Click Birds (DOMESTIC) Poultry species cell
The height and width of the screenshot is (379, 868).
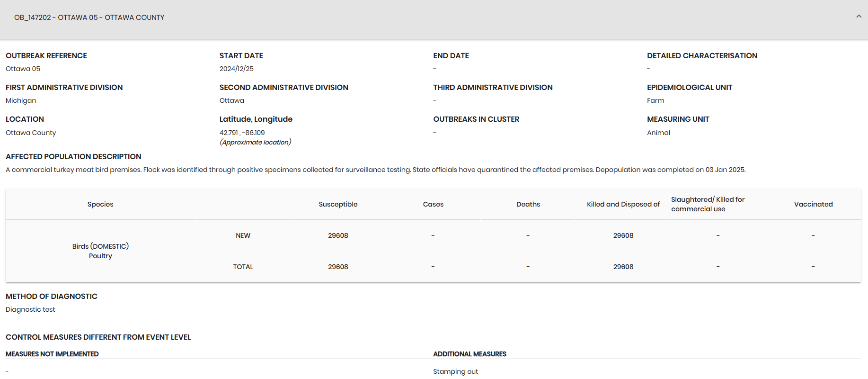100,251
